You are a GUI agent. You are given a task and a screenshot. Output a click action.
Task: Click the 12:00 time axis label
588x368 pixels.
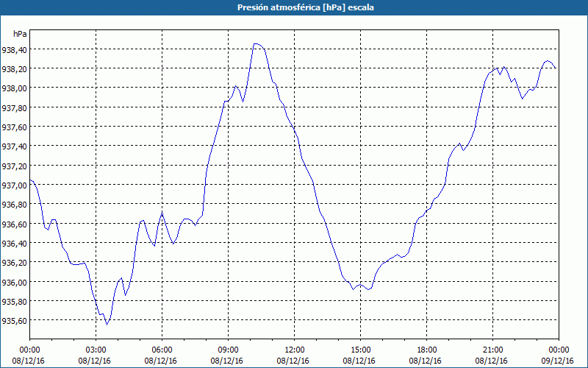(x=295, y=350)
